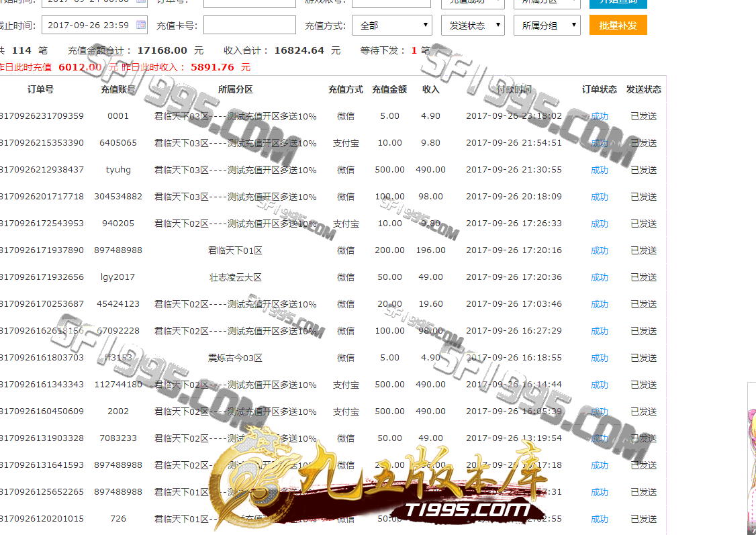Viewport: 756px width, 535px height.
Task: Click payment time 2017-09-26 21:54:51
Action: 514,143
